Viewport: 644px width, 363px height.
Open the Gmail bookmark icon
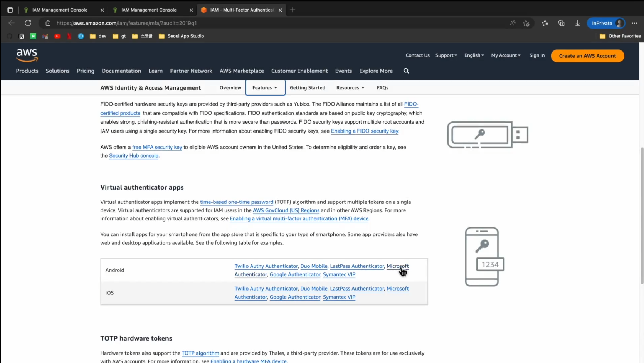[45, 36]
